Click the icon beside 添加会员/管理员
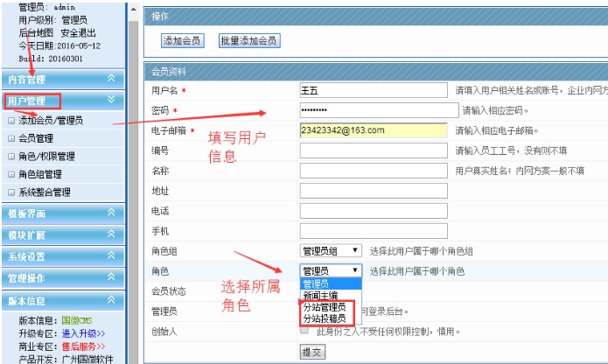The width and height of the screenshot is (608, 364). 11,120
